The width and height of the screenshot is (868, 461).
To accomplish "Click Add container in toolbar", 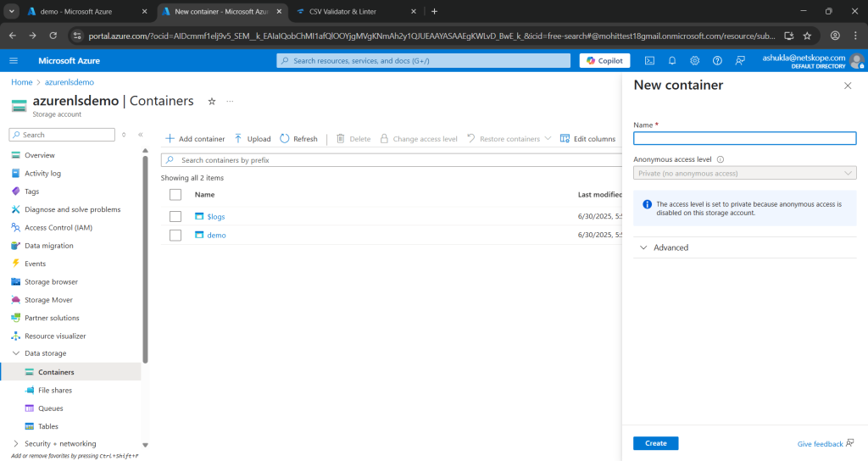I will point(196,139).
